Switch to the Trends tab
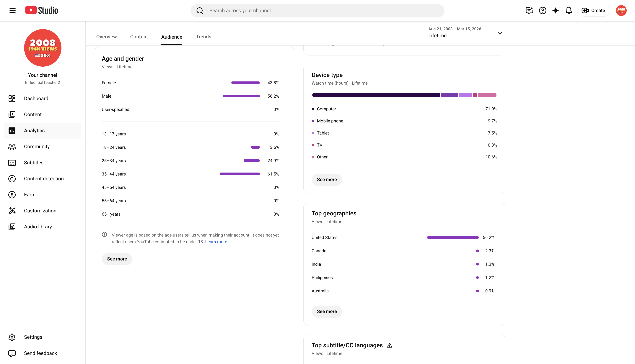Image resolution: width=635 pixels, height=364 pixels. [203, 37]
